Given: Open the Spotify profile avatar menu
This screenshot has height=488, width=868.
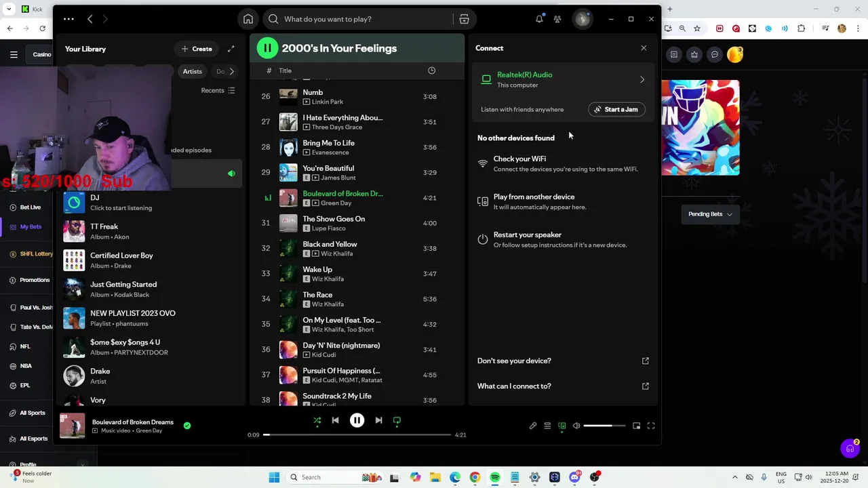Looking at the screenshot, I should pos(582,19).
